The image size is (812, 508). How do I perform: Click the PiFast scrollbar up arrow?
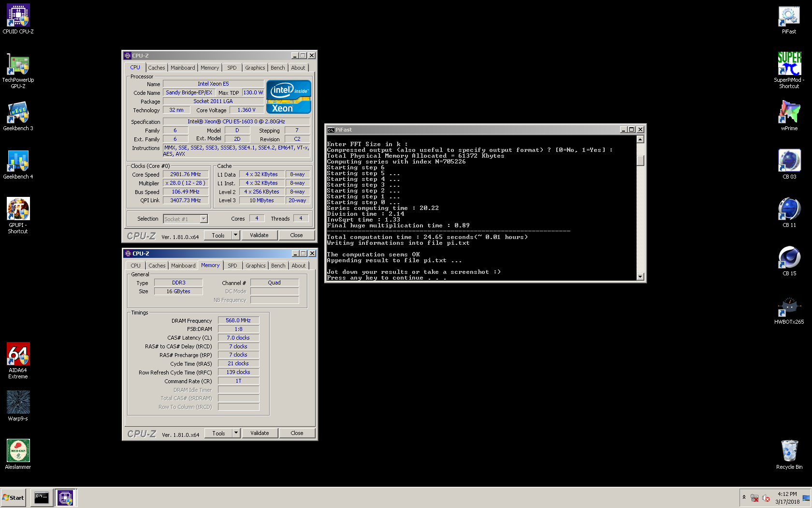(x=640, y=139)
